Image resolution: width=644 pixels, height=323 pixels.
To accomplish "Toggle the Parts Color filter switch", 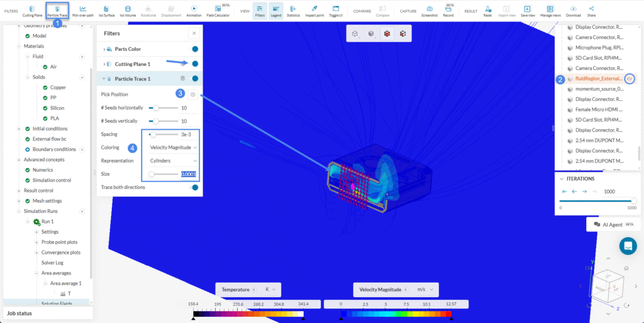I will coord(194,49).
